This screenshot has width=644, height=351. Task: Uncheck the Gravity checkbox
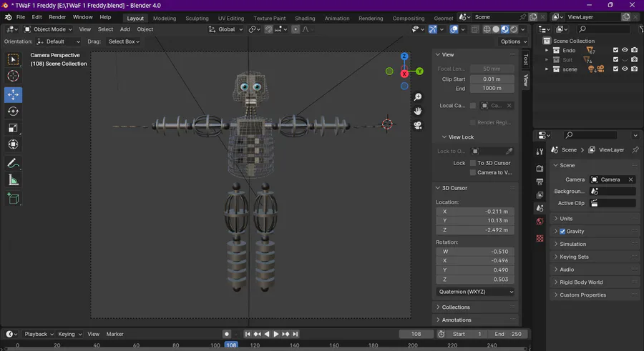point(562,231)
